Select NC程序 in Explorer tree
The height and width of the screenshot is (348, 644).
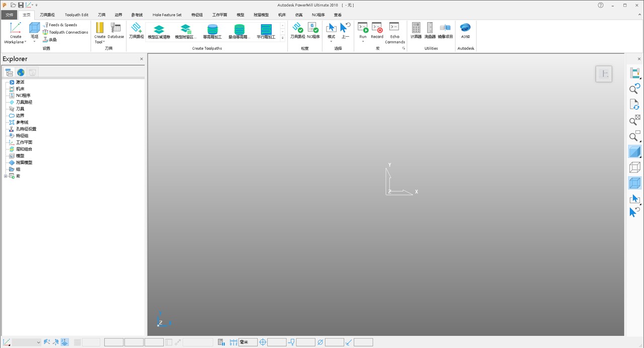coord(23,96)
